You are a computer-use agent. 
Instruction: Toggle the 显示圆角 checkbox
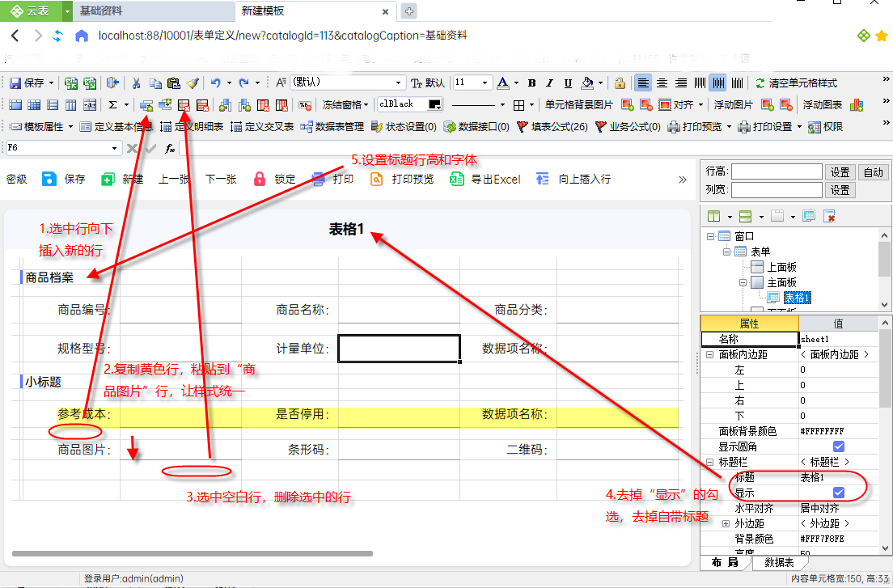point(838,446)
